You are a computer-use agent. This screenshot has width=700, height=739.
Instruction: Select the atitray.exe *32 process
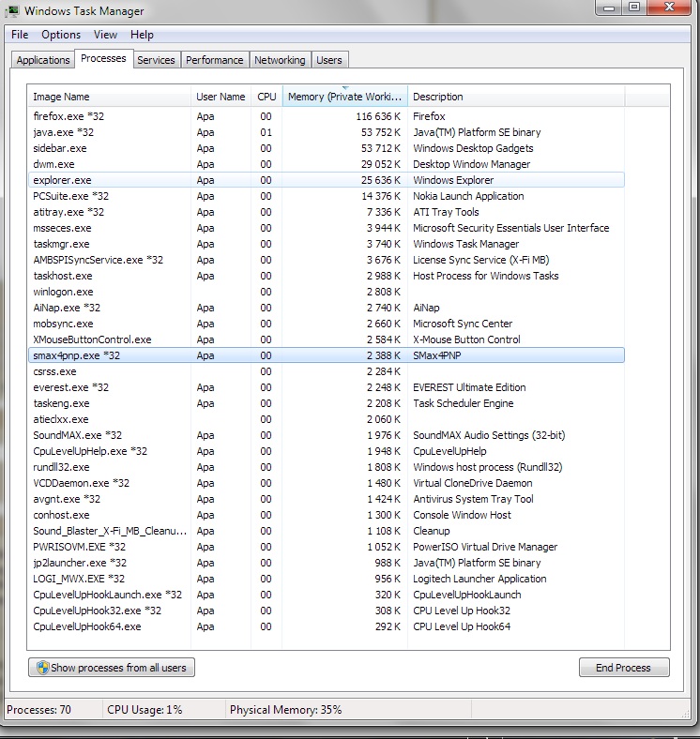click(x=327, y=212)
